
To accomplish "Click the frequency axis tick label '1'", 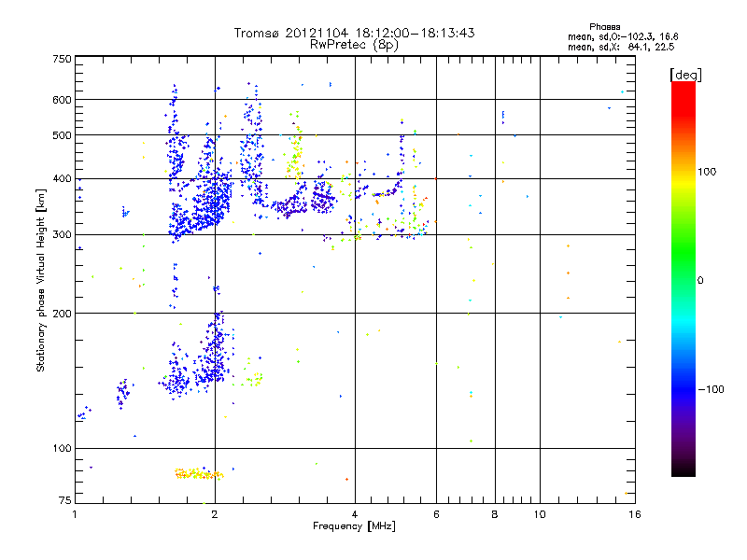I will [x=75, y=514].
